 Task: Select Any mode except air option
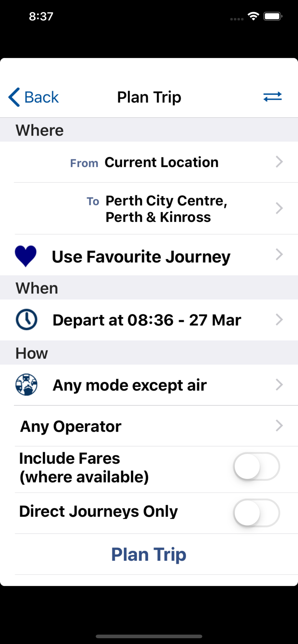pyautogui.click(x=149, y=385)
